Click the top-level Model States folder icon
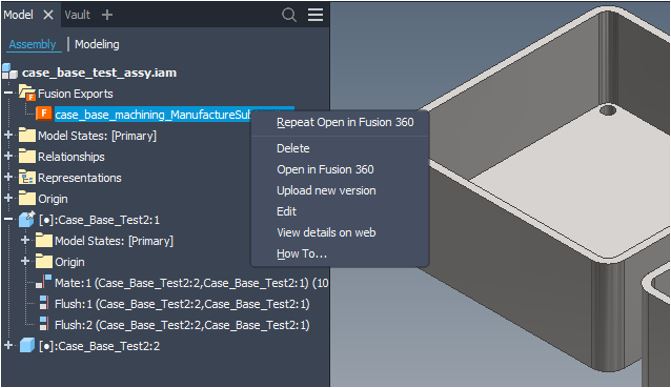The image size is (671, 388). [27, 136]
